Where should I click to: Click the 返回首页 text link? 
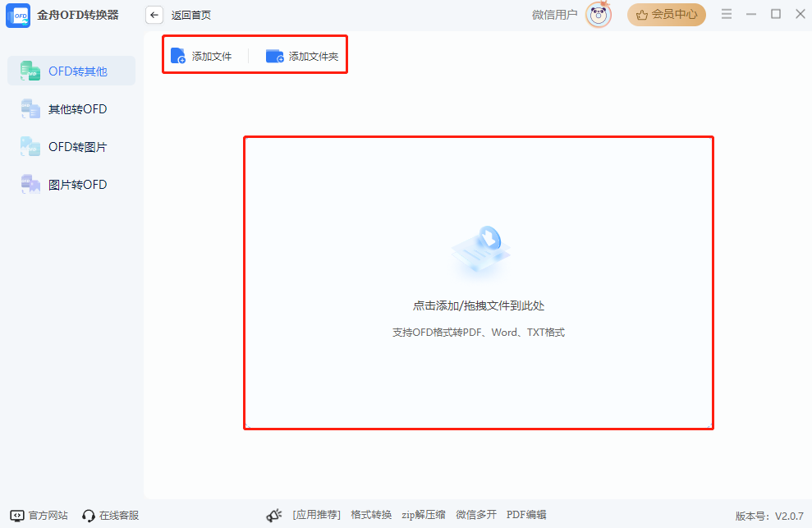click(x=191, y=15)
